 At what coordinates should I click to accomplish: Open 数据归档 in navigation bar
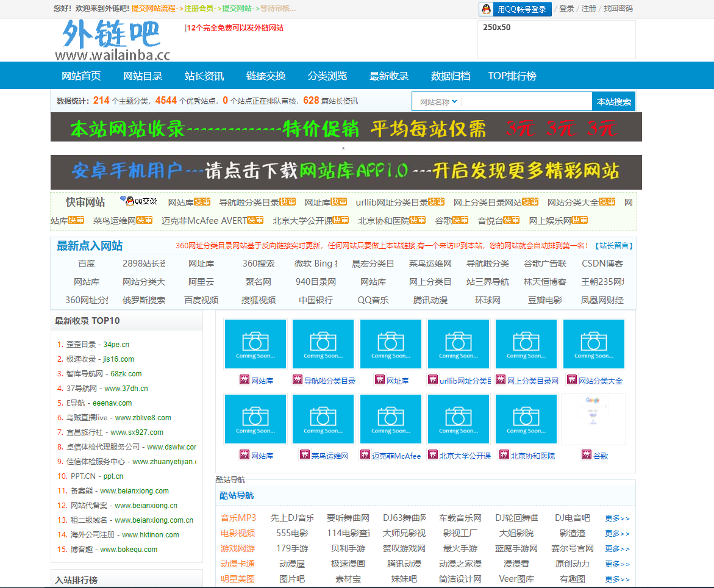pyautogui.click(x=451, y=76)
